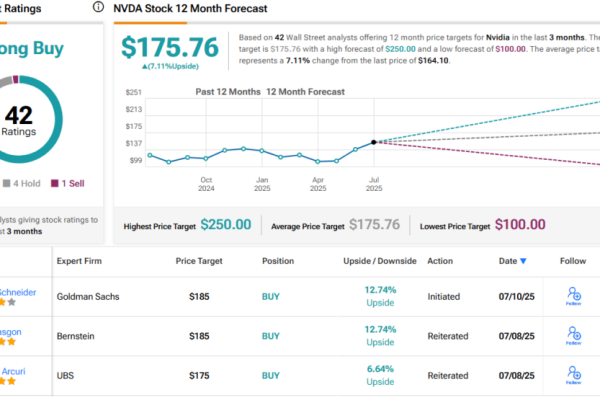Image resolution: width=600 pixels, height=400 pixels.
Task: Click the Apr 2025 axis label
Action: (318, 184)
